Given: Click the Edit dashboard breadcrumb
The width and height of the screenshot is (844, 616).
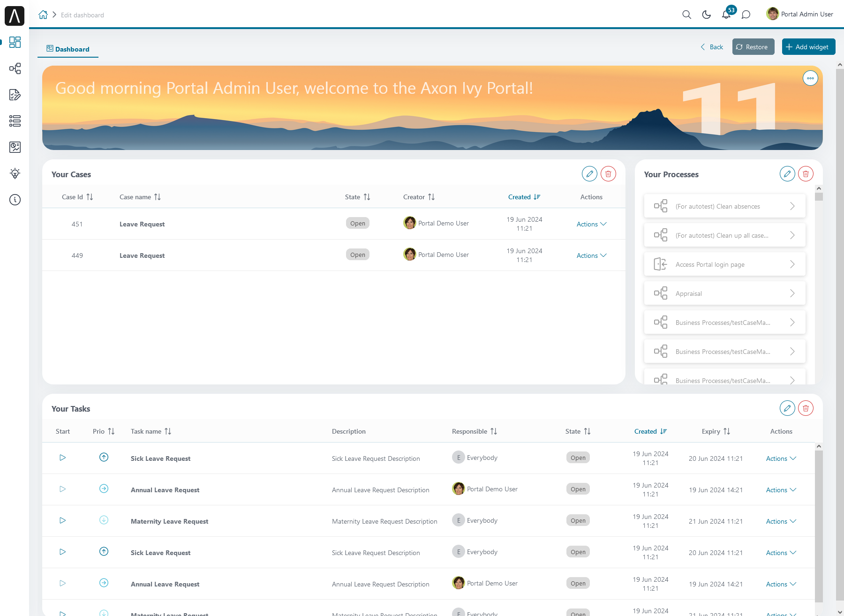Looking at the screenshot, I should coord(83,15).
